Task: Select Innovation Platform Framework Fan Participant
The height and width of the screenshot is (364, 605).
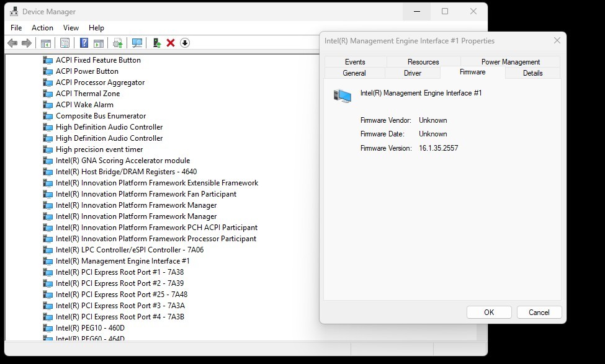Action: tap(146, 194)
